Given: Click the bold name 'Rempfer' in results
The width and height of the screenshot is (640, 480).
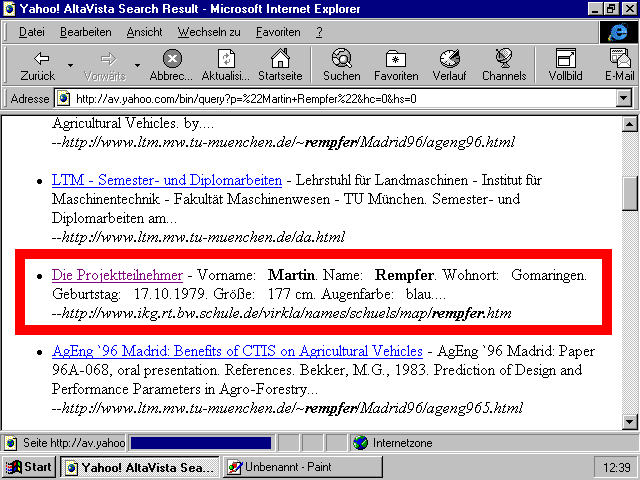Looking at the screenshot, I should tap(404, 275).
